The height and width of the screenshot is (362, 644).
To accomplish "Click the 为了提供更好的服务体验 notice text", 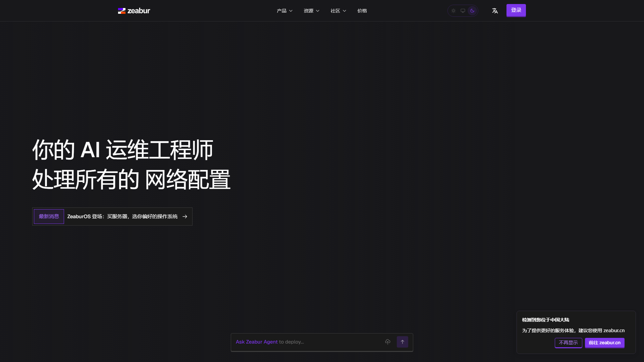I will click(573, 330).
